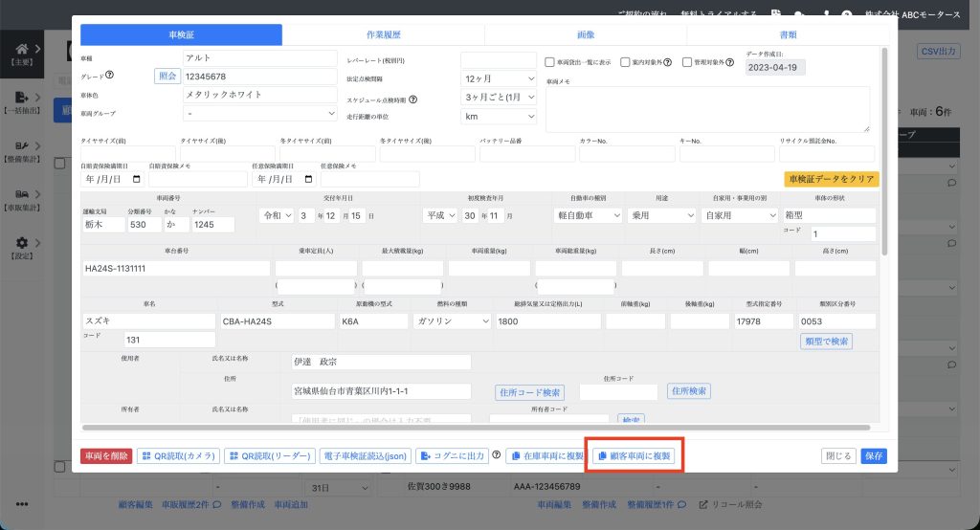Open the 画像 tab
This screenshot has height=530, width=980.
click(x=586, y=34)
